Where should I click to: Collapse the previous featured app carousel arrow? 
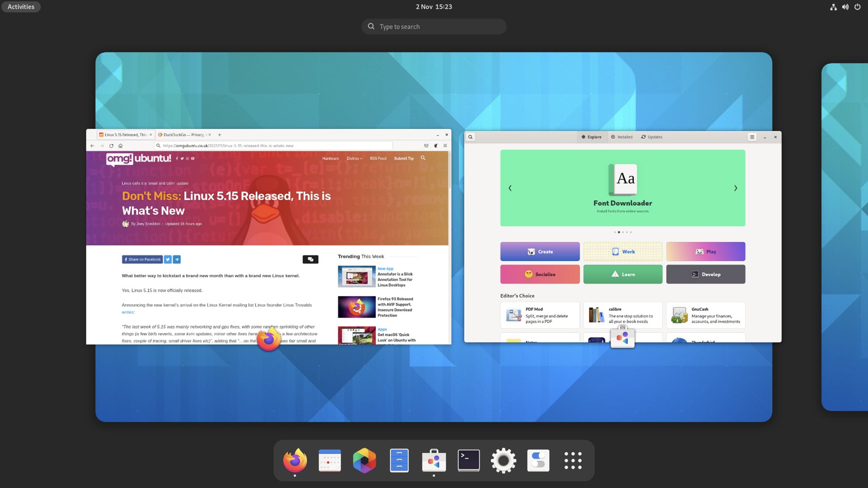(x=509, y=188)
